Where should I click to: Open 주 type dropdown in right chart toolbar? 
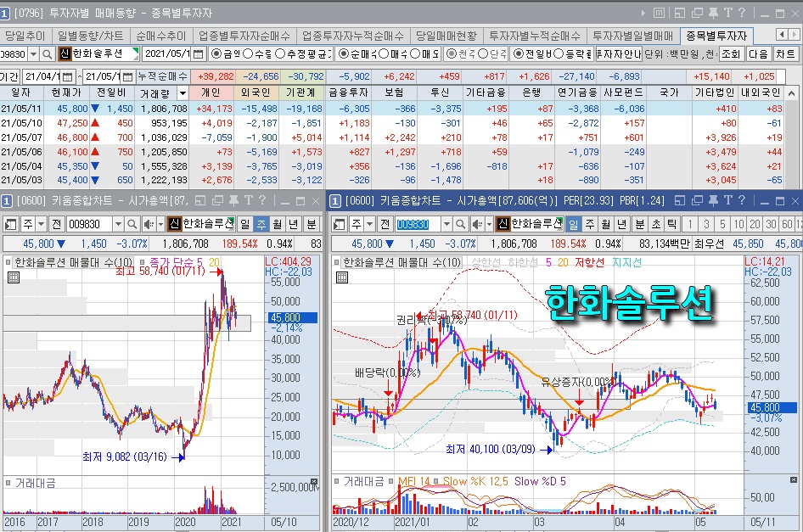pos(369,224)
